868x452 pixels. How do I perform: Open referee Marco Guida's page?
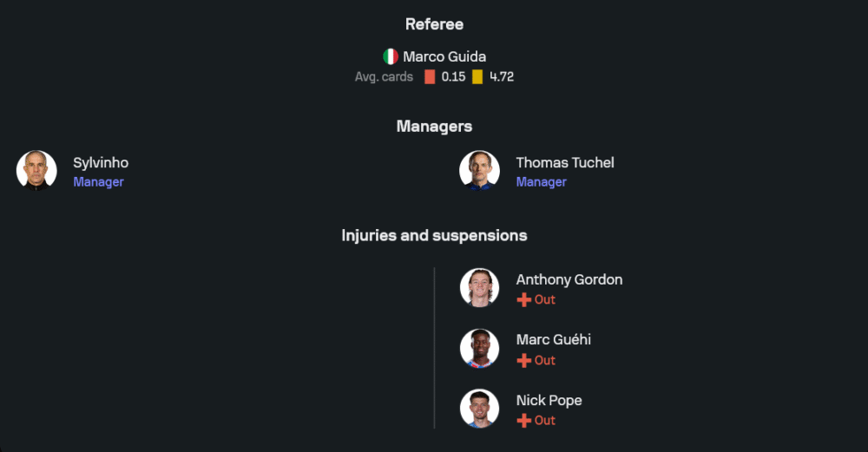444,56
